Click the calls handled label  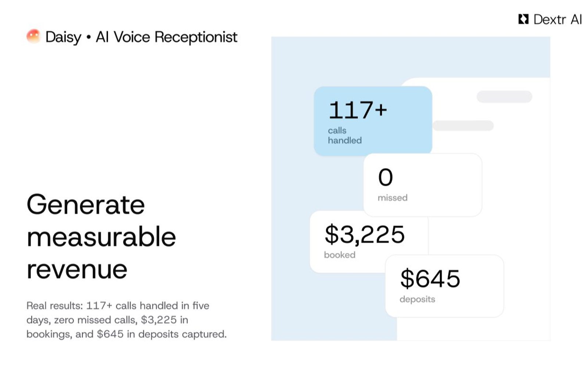coord(345,136)
